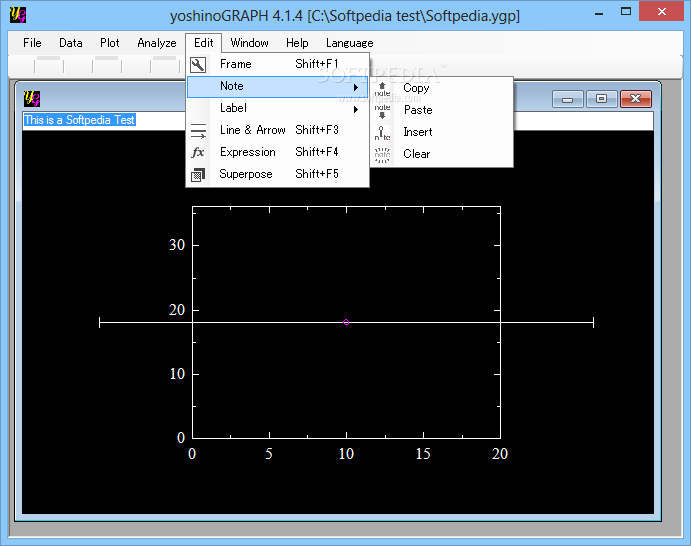
Task: Select Clear in Note submenu
Action: [442, 154]
